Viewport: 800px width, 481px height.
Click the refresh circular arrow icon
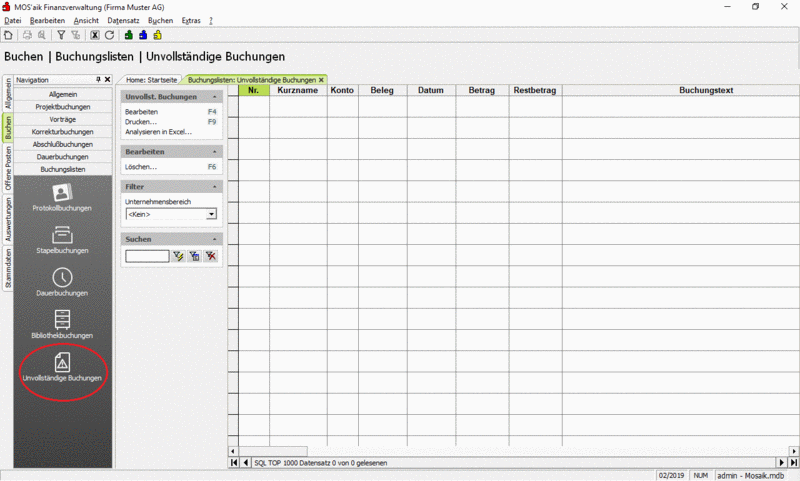coord(109,35)
